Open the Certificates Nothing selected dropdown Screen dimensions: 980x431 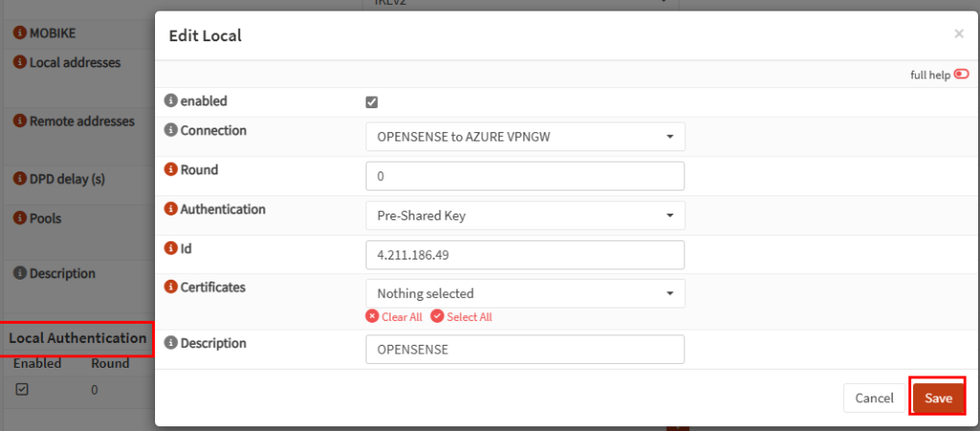pos(525,293)
